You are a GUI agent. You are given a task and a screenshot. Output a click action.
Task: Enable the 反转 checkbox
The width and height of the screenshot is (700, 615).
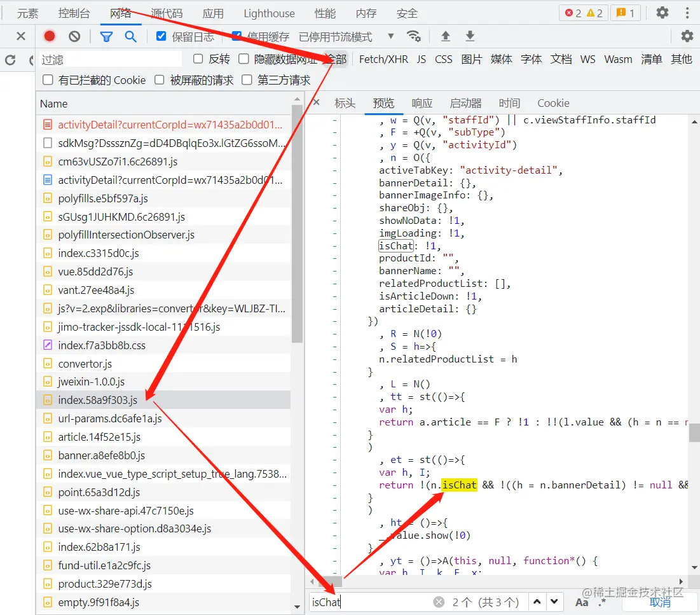pyautogui.click(x=198, y=59)
